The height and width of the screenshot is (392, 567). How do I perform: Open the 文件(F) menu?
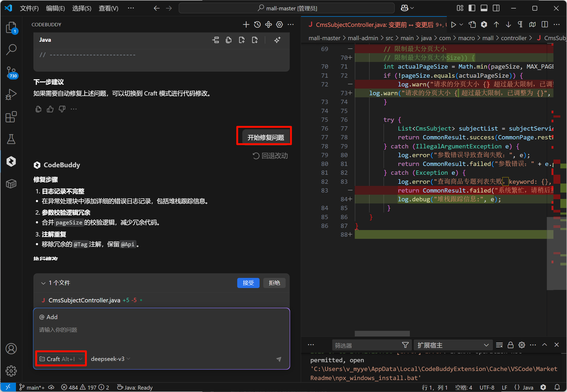coord(29,8)
